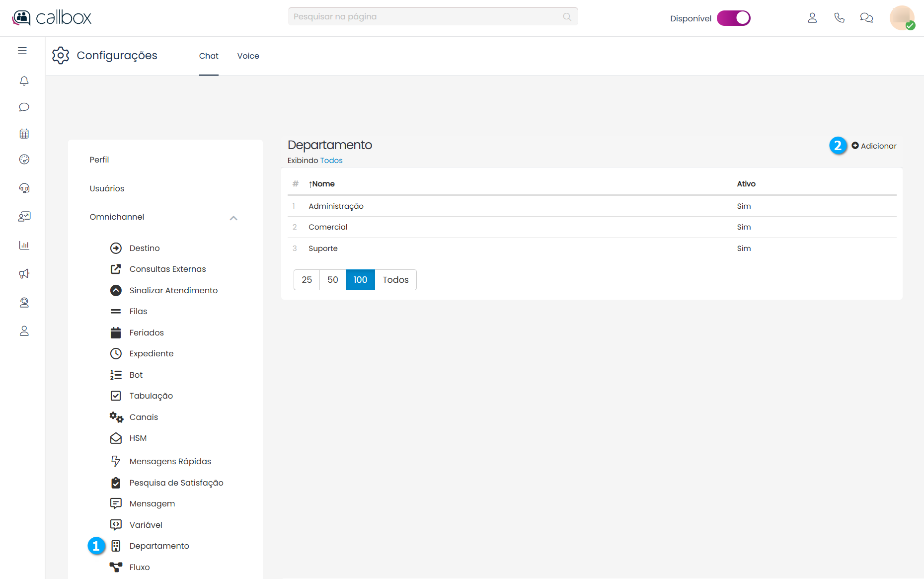Screen dimensions: 924x579
Task: Click the reports bar chart sidebar icon
Action: [24, 245]
